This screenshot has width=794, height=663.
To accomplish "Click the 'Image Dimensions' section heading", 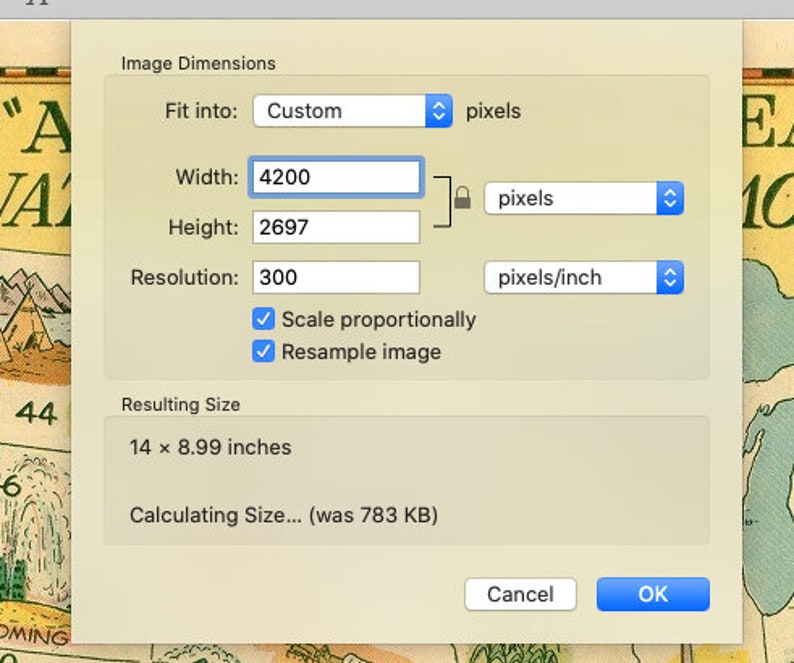I will coord(198,63).
